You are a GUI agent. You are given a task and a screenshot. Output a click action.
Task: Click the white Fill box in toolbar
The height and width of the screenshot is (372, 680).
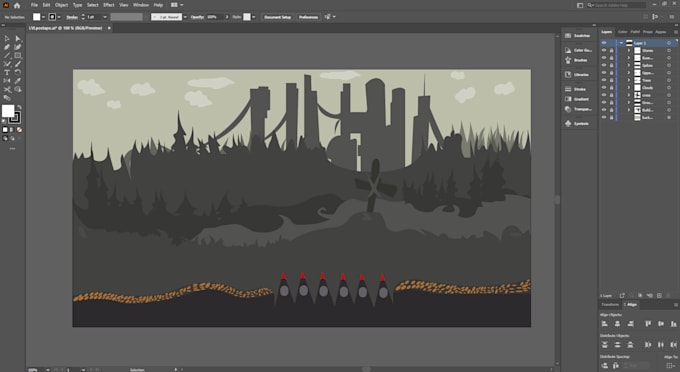pos(8,111)
